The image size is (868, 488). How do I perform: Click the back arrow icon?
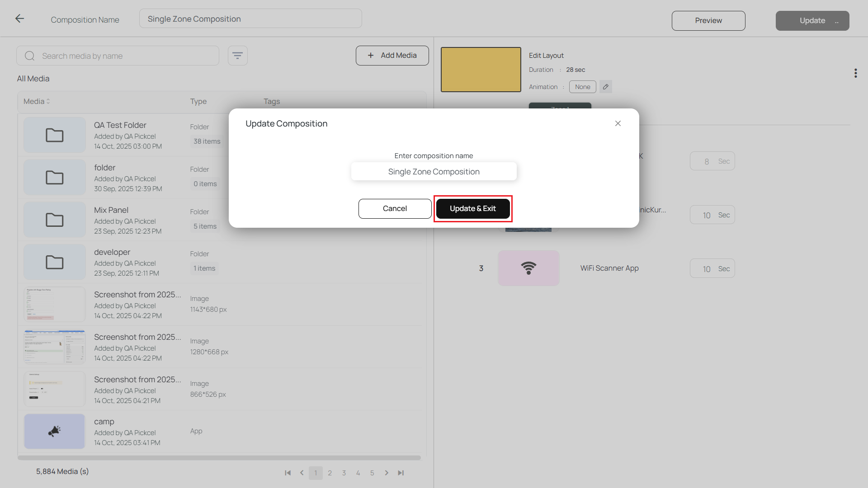point(19,19)
